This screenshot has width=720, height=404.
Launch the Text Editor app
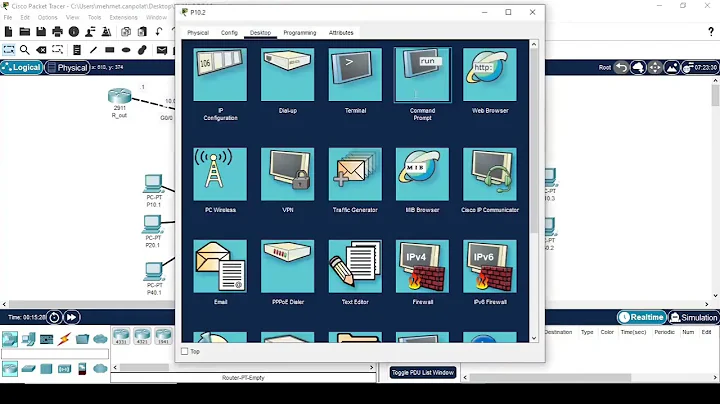point(355,266)
